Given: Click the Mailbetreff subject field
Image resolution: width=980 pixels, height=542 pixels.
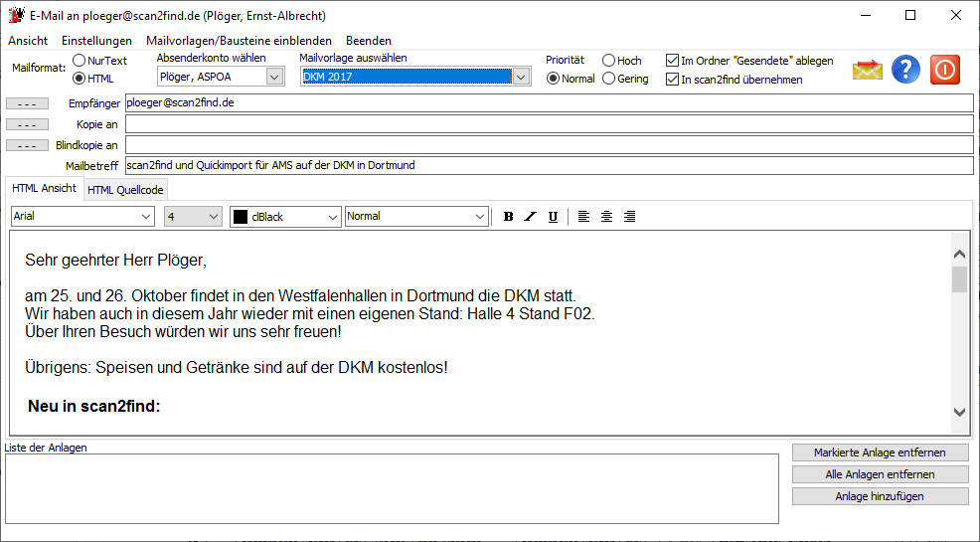Looking at the screenshot, I should 550,166.
